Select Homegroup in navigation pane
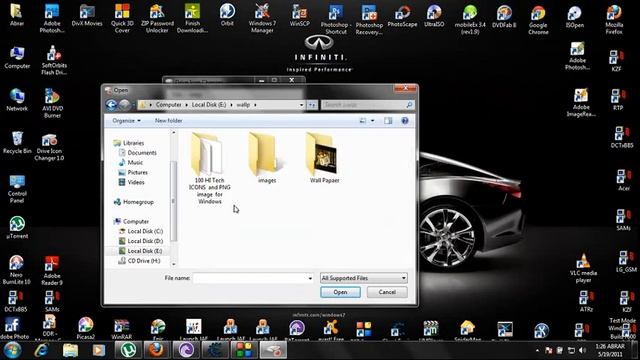The image size is (640, 360). pyautogui.click(x=138, y=202)
